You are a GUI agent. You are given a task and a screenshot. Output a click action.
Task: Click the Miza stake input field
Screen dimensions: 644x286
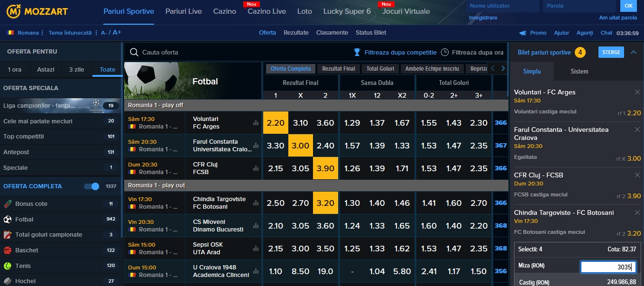[608, 267]
